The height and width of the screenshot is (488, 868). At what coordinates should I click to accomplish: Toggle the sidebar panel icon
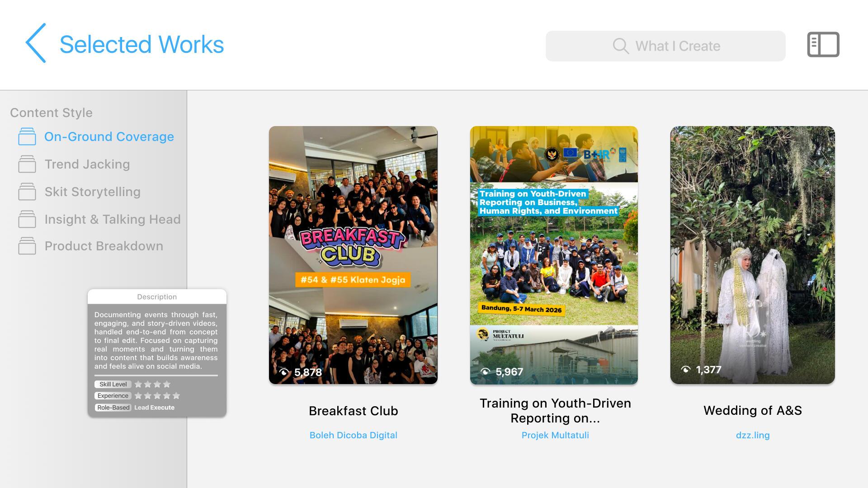tap(823, 45)
